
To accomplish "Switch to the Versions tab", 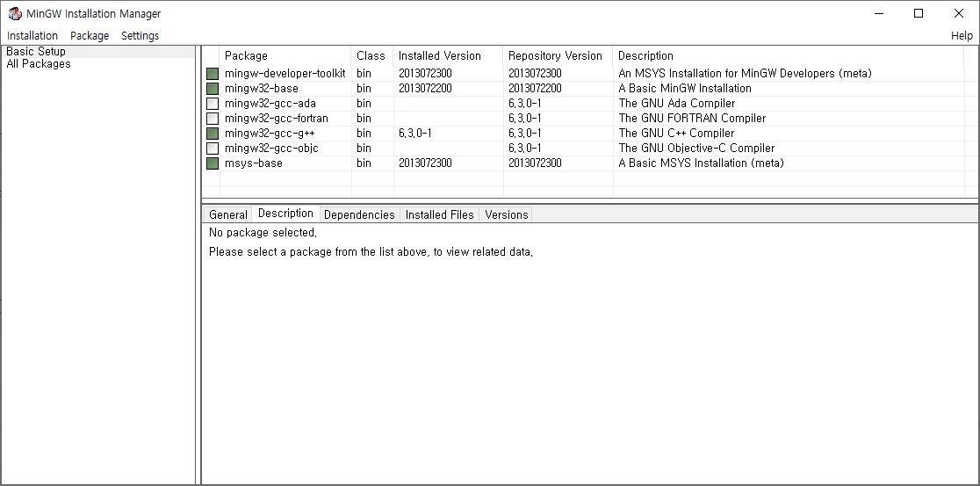I will [x=507, y=214].
